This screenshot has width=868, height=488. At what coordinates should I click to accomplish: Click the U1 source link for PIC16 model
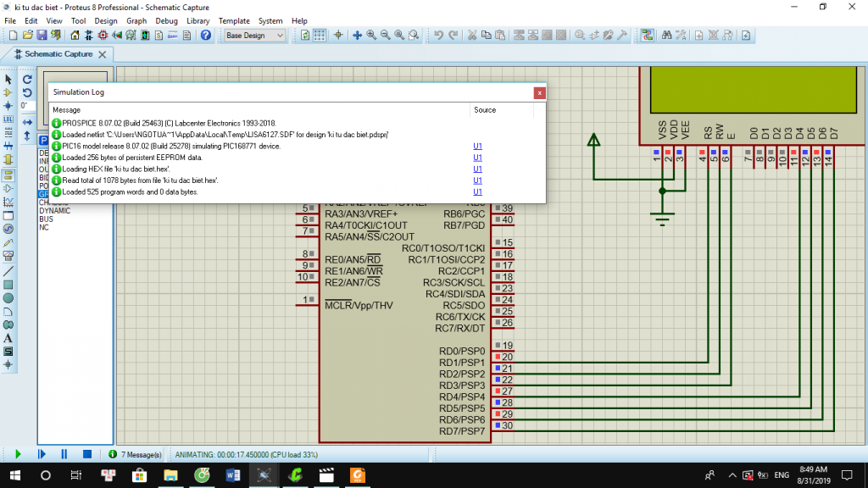477,146
